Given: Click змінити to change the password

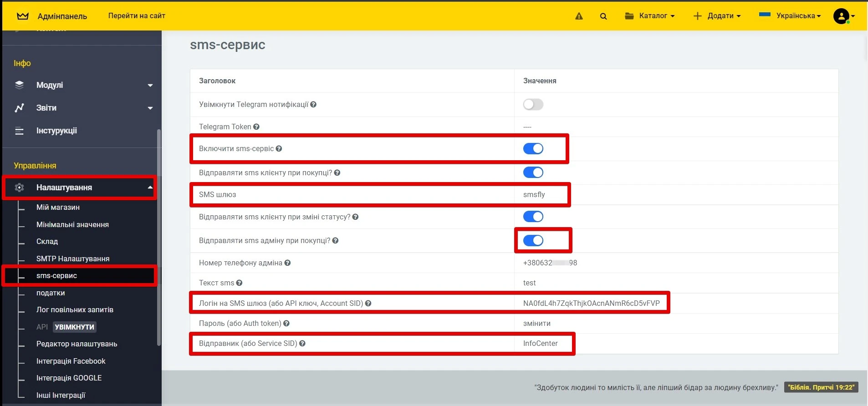Looking at the screenshot, I should click(536, 324).
